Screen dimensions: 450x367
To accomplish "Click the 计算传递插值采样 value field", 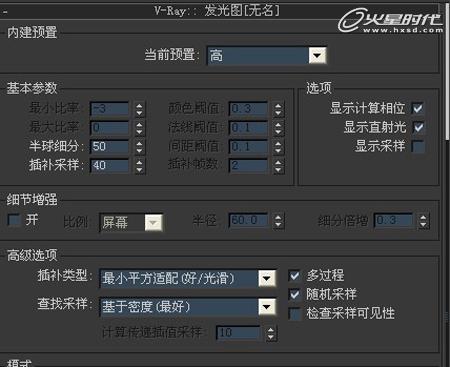I will (238, 333).
